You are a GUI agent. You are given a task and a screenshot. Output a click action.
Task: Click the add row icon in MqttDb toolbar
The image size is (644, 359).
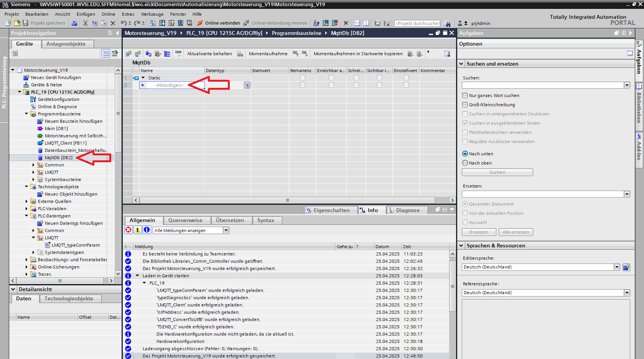point(138,54)
